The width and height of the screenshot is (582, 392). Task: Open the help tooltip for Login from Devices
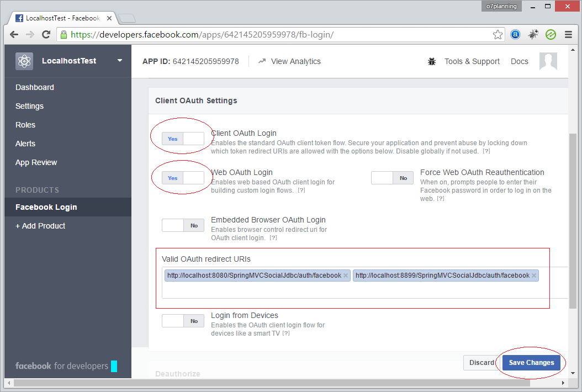(286, 333)
